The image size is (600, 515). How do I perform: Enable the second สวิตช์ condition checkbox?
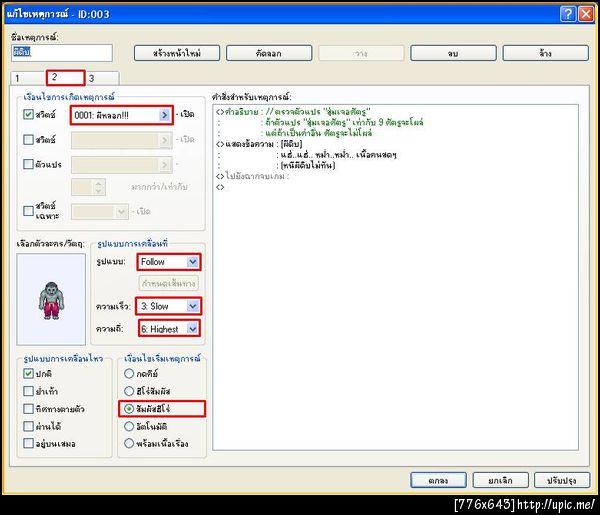(x=28, y=139)
